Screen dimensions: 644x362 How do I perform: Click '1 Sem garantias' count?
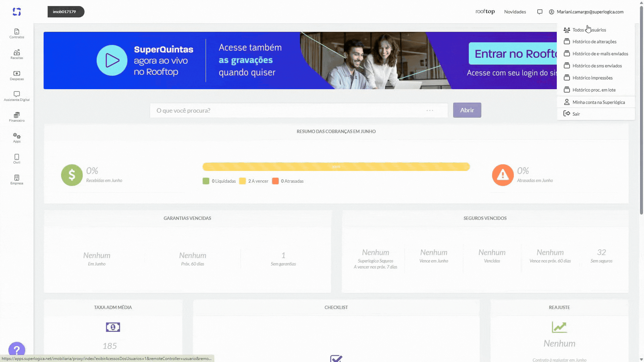point(283,259)
